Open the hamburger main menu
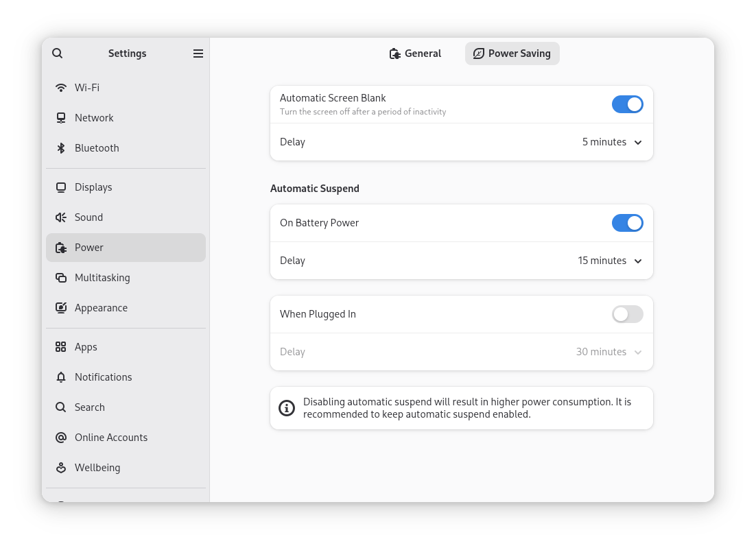 [198, 53]
